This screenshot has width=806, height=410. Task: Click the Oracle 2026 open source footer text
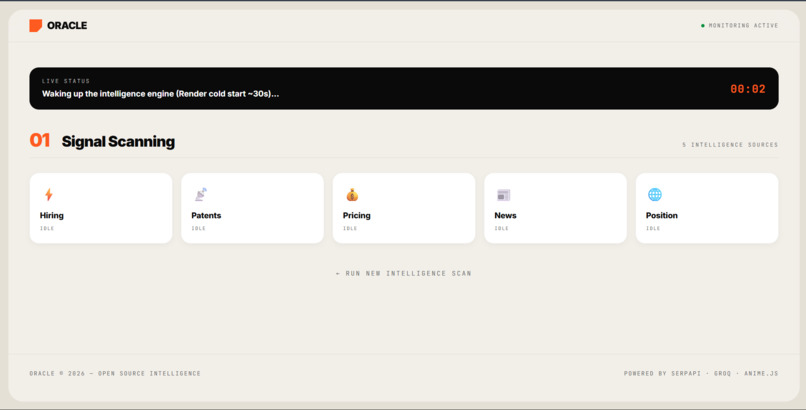pyautogui.click(x=115, y=374)
